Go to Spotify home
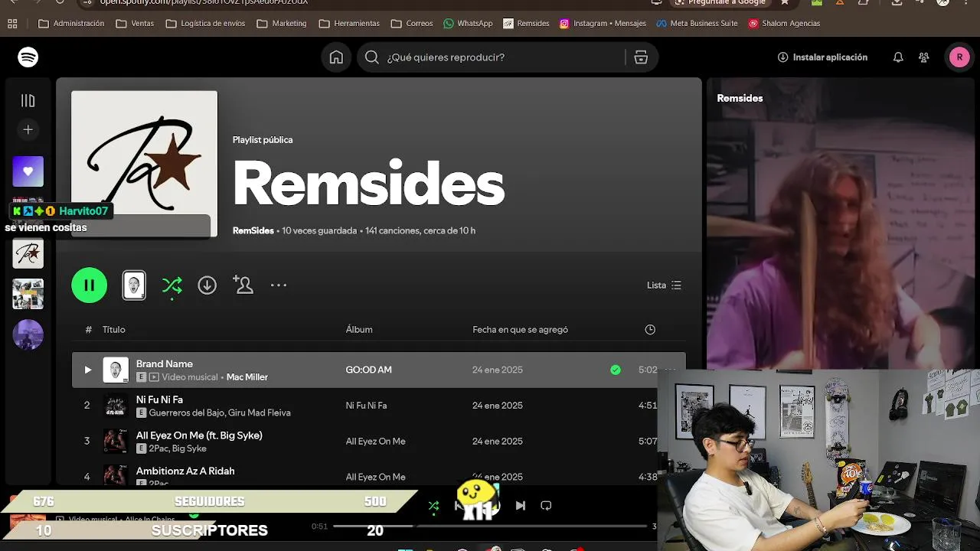Viewport: 980px width, 551px height. (x=336, y=57)
